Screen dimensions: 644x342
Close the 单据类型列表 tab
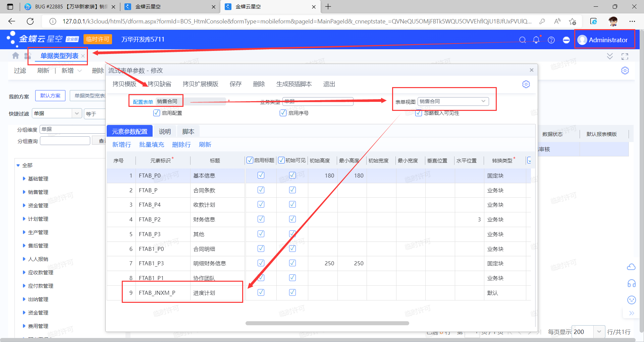tap(83, 56)
